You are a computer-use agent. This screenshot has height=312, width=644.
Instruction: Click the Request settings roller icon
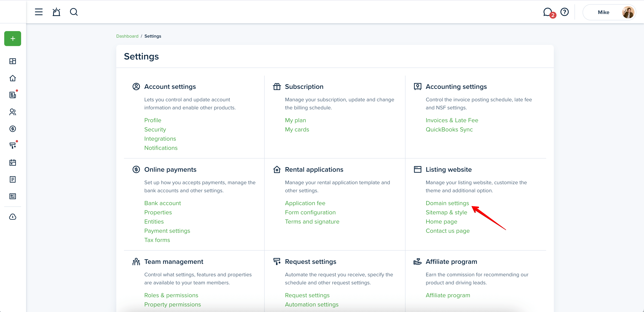[x=277, y=262]
